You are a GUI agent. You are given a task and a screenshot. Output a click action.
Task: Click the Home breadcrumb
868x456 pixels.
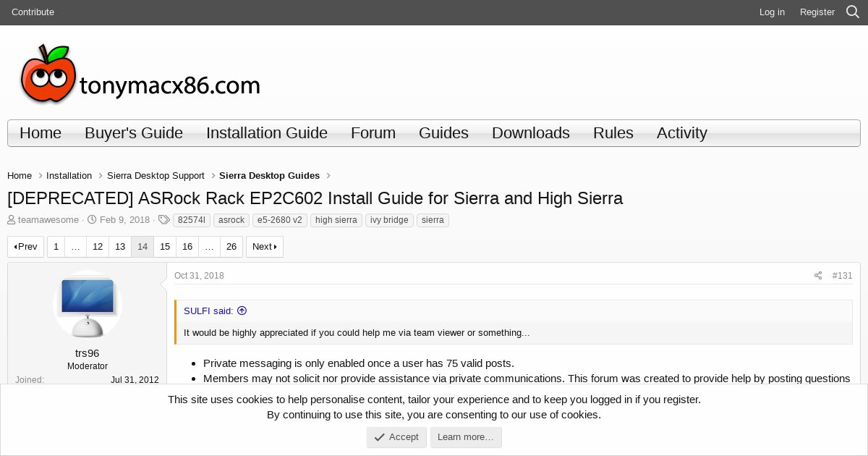point(20,175)
